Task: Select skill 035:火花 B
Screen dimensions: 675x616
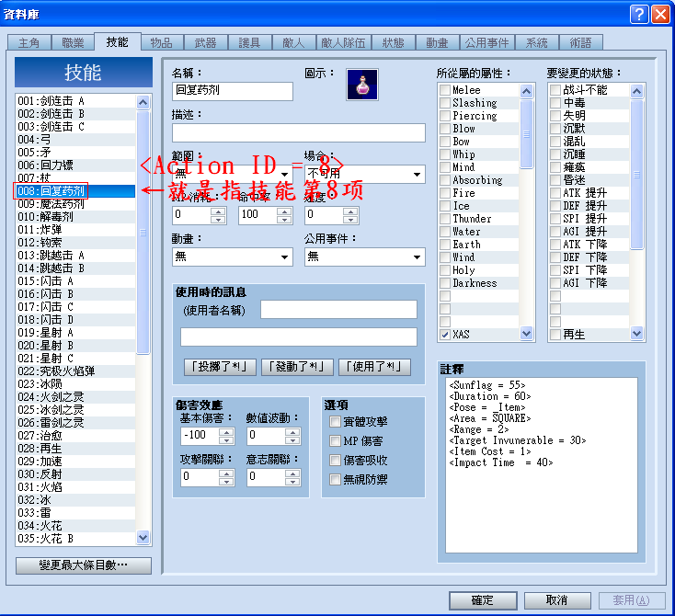Action: pos(74,539)
